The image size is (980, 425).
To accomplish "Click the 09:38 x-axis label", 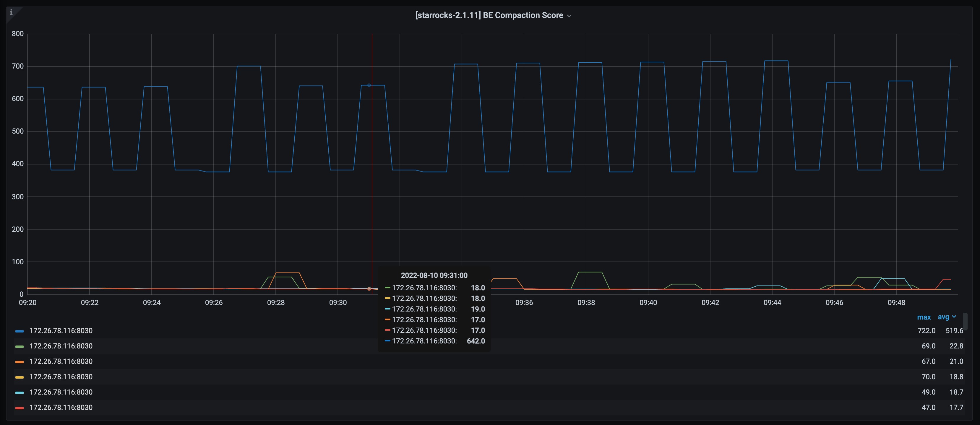I will pyautogui.click(x=586, y=302).
